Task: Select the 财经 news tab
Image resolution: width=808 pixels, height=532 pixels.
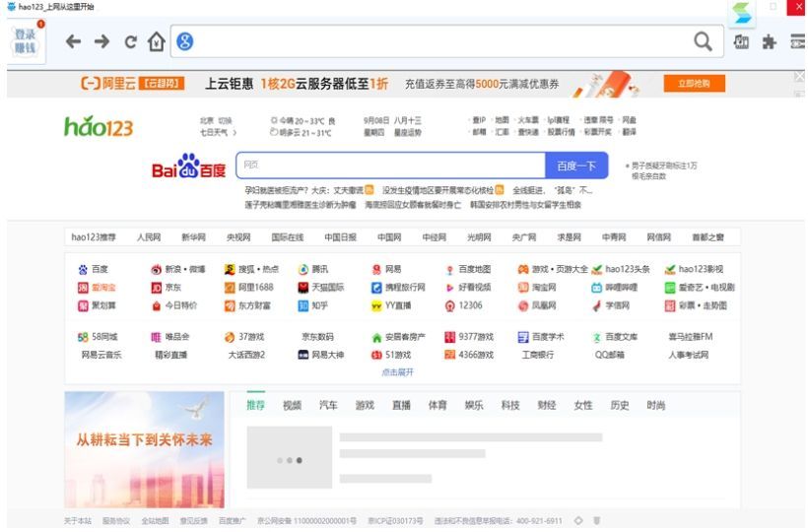Action: (547, 405)
